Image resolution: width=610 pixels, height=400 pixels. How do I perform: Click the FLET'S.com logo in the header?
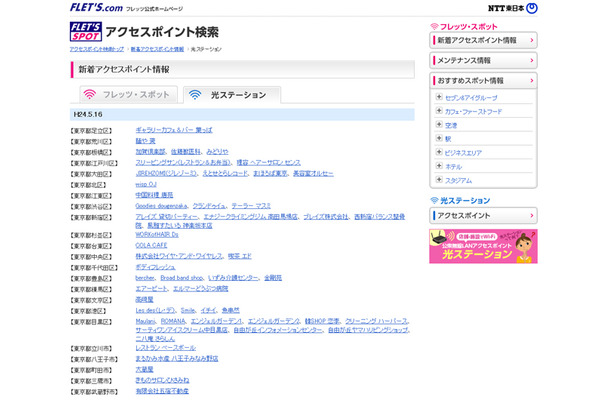(x=96, y=7)
